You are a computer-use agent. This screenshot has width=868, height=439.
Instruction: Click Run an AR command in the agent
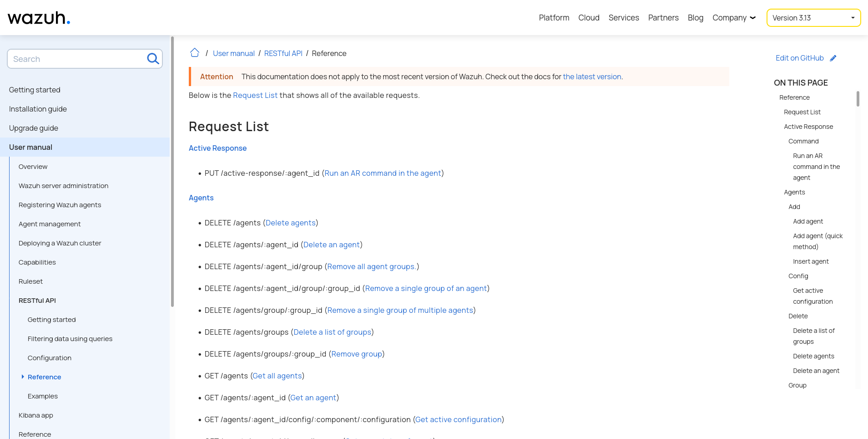(382, 173)
